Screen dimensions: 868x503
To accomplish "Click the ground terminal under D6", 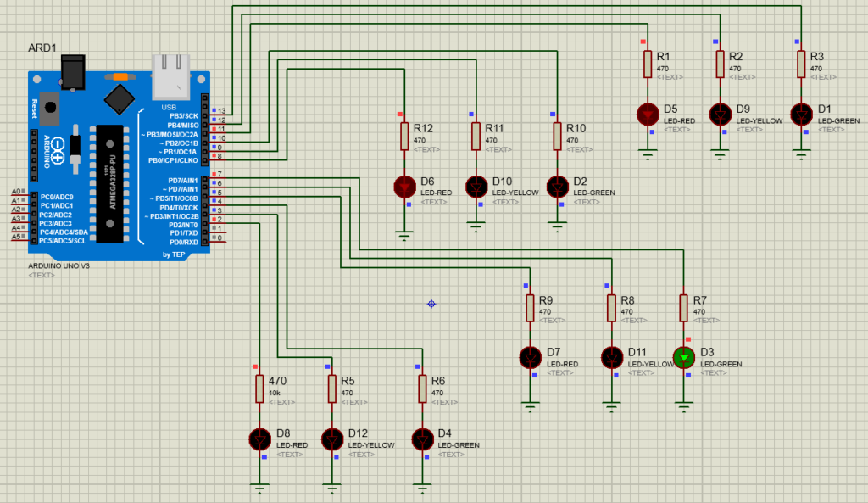I will tap(404, 236).
